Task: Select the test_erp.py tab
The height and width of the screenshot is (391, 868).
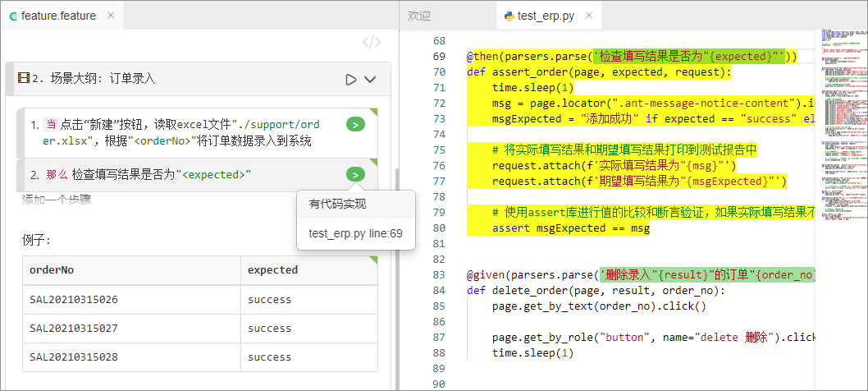Action: point(546,16)
